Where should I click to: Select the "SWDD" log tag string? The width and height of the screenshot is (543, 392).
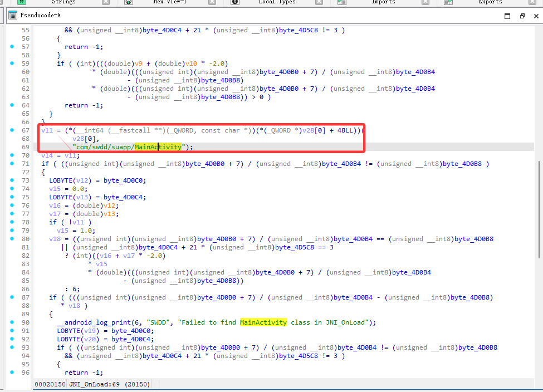pos(158,322)
